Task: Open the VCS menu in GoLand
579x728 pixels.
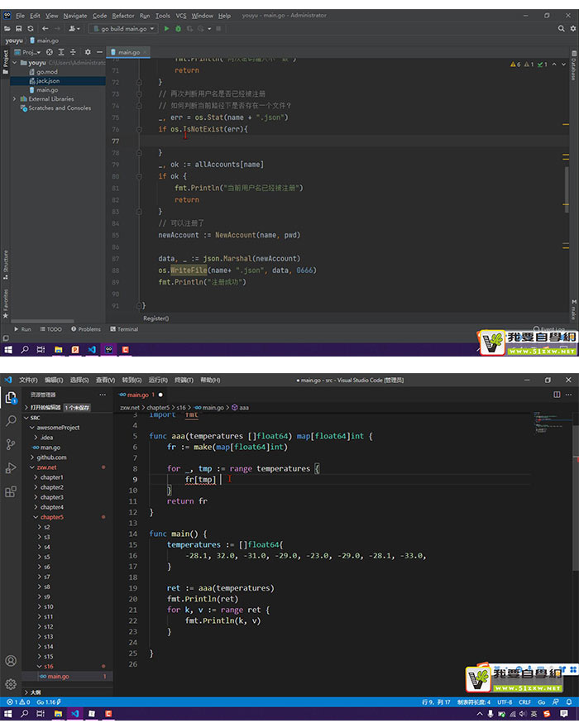Action: [181, 16]
